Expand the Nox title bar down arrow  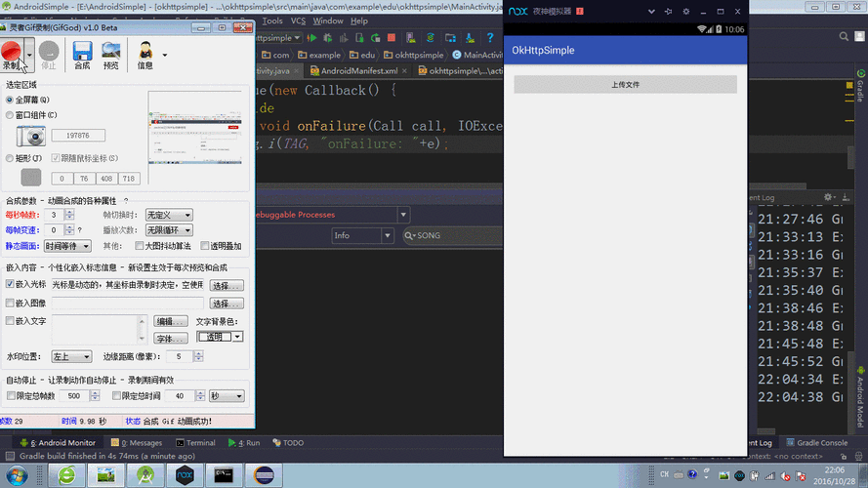tap(651, 11)
